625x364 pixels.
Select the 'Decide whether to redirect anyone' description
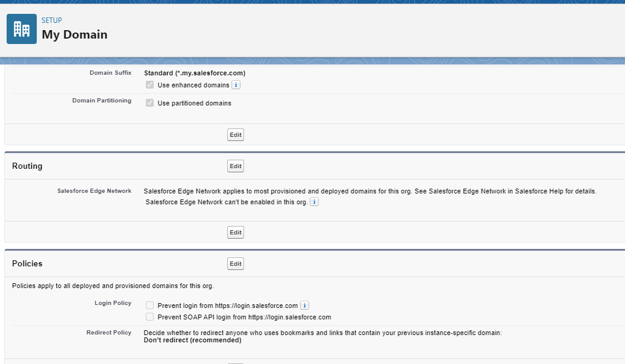click(322, 333)
